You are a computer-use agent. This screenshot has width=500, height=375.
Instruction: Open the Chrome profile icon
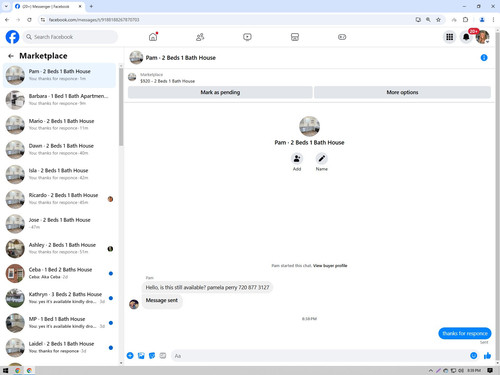tap(482, 20)
